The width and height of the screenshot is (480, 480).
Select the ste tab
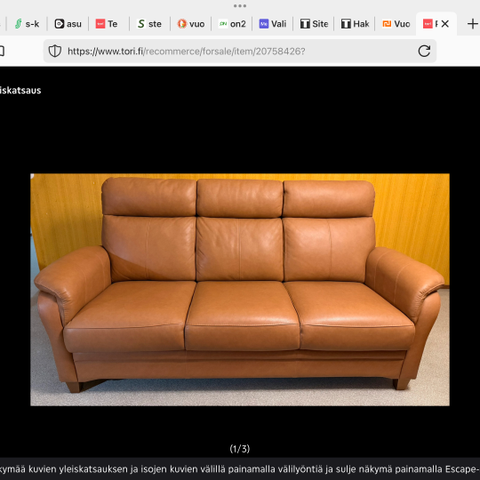(150, 24)
